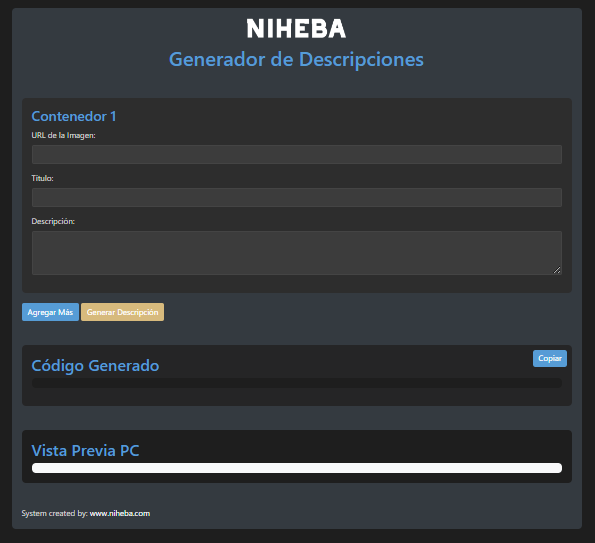Add another container with Agregar Más
This screenshot has height=543, width=595.
tap(50, 312)
